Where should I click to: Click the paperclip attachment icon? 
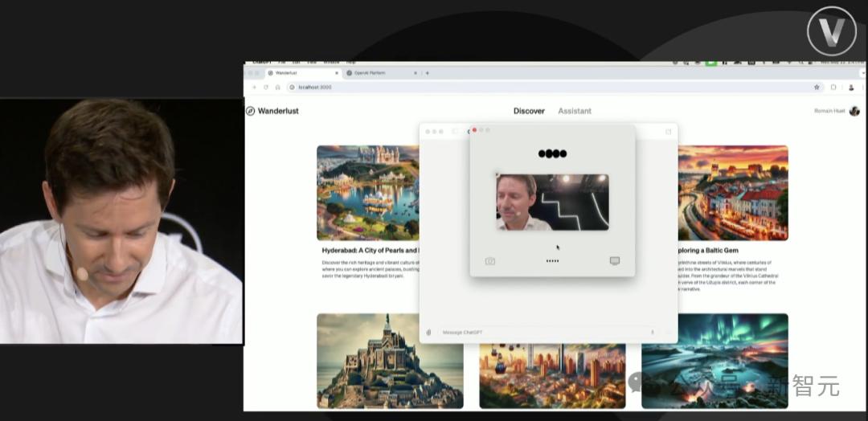[x=429, y=332]
